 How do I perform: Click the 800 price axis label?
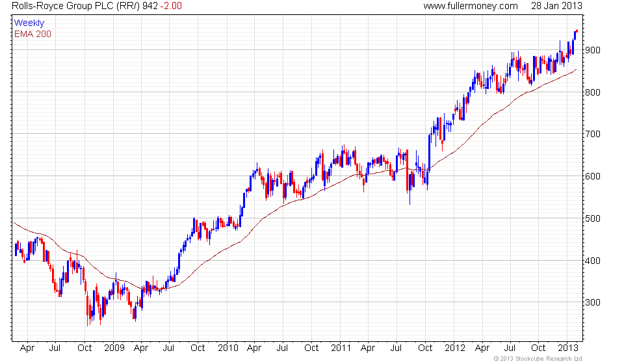(593, 92)
